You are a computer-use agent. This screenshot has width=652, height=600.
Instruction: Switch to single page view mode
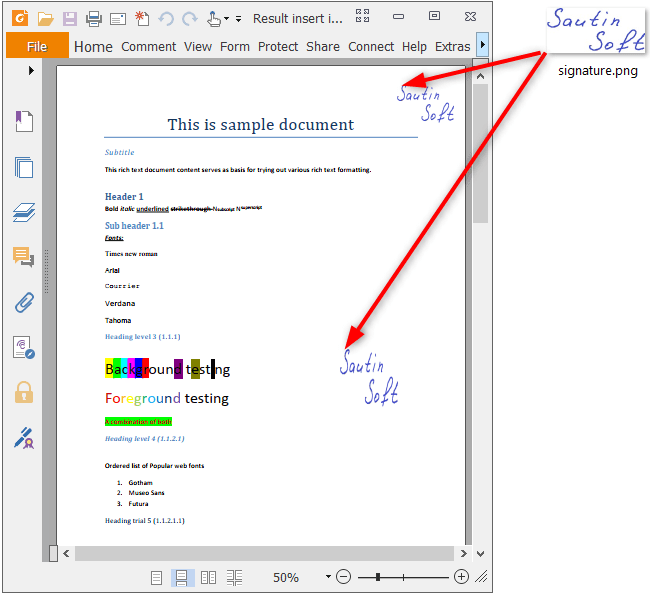click(156, 577)
